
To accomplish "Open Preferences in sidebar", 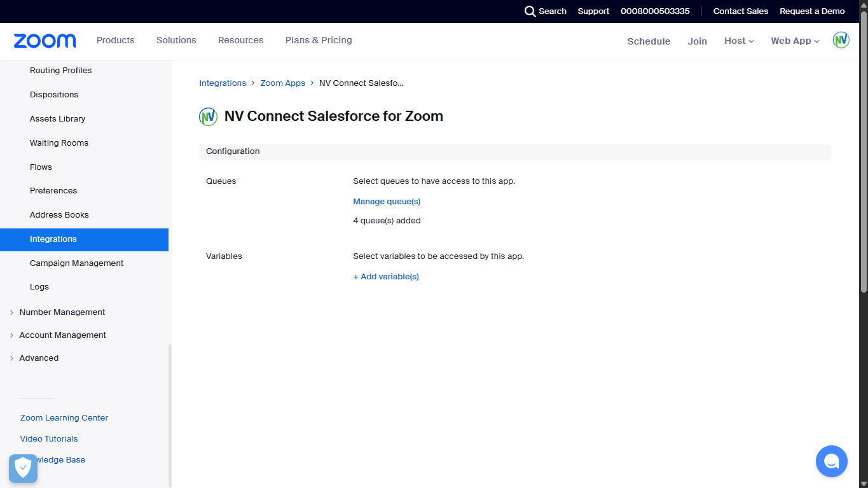I will pyautogui.click(x=53, y=191).
